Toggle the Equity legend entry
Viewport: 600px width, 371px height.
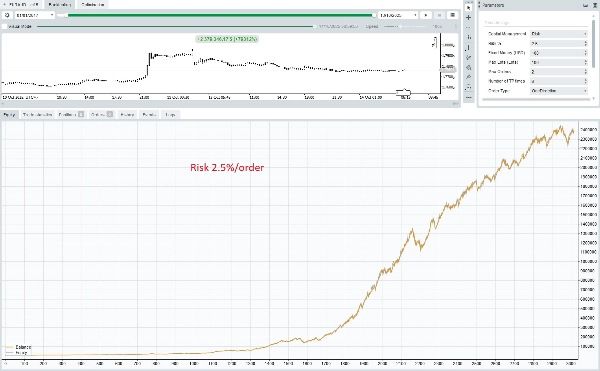tap(16, 353)
